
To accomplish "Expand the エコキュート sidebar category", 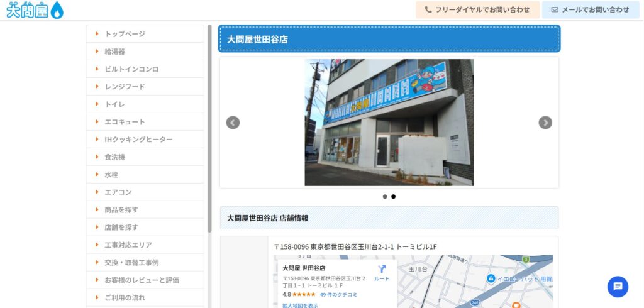I will click(x=125, y=122).
